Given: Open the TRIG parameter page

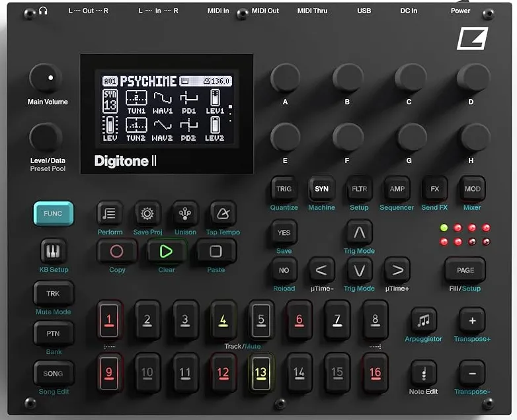Looking at the screenshot, I should tap(284, 189).
